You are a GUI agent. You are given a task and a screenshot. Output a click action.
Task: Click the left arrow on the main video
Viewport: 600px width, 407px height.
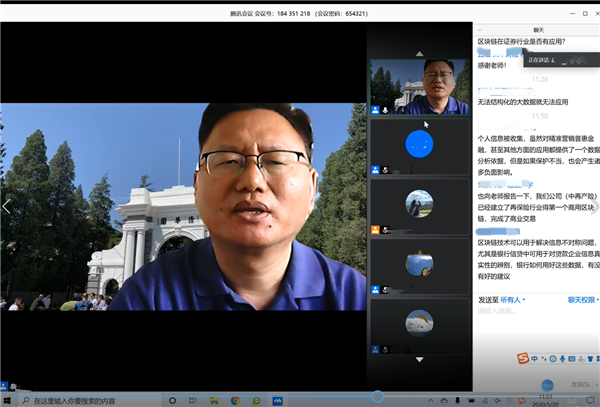(7, 206)
